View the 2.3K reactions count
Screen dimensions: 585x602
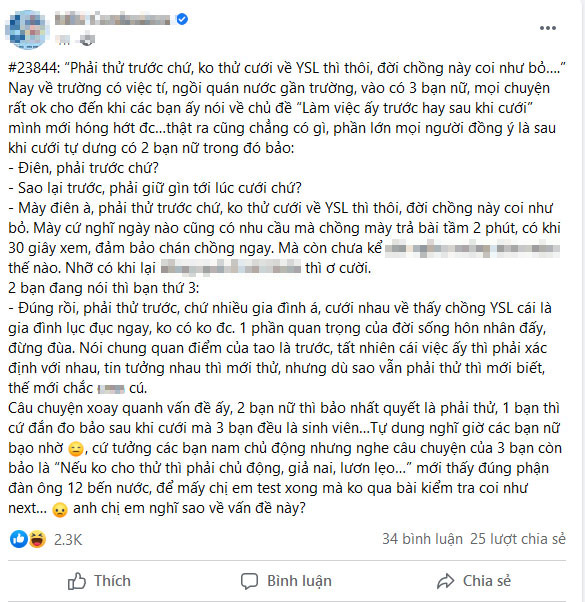(68, 540)
